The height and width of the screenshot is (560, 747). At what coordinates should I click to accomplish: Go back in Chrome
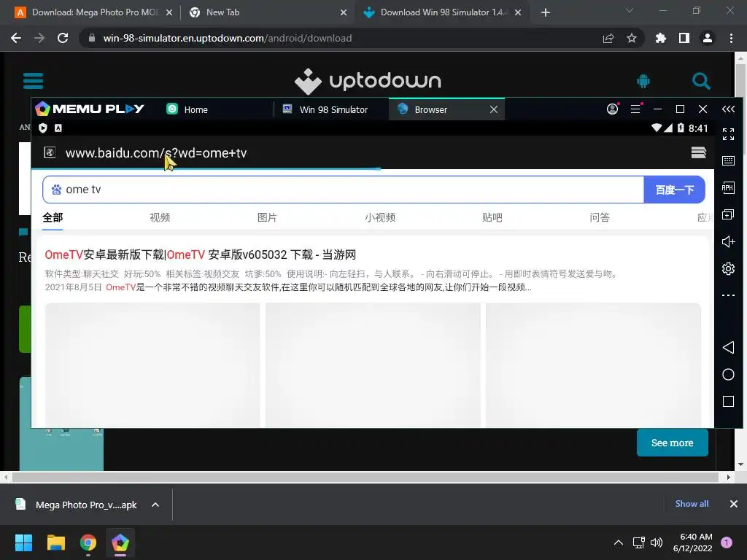(x=16, y=38)
